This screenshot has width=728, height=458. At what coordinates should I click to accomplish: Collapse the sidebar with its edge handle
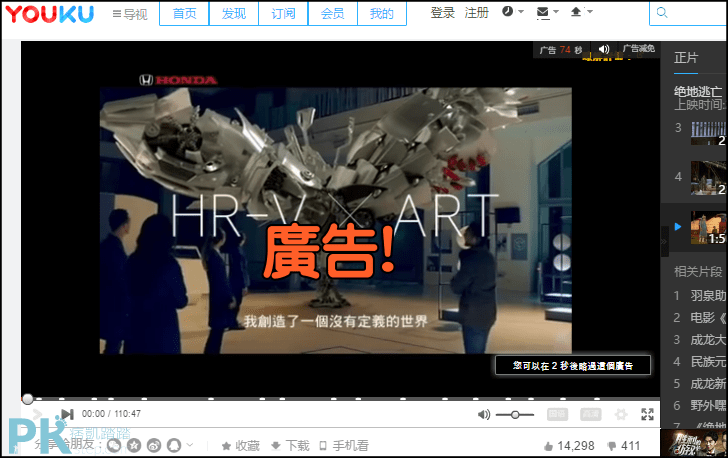tap(665, 242)
